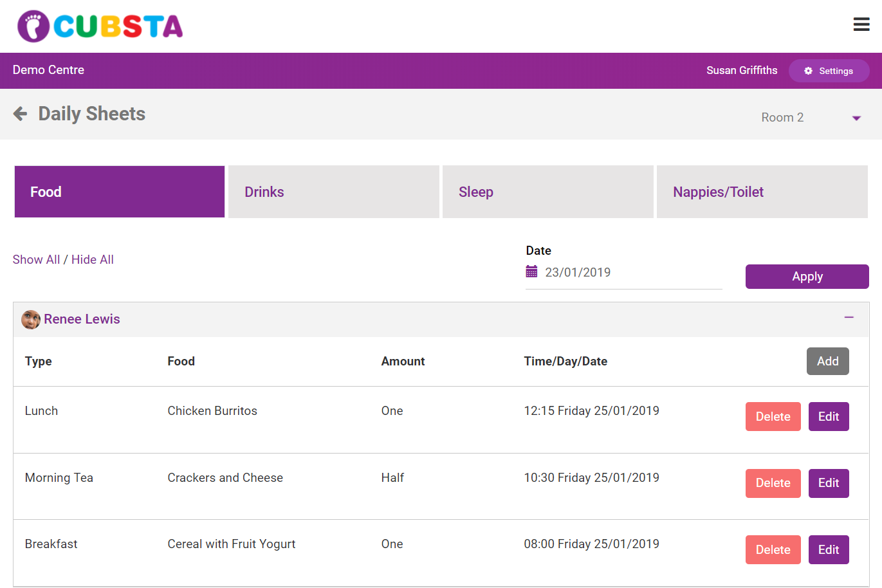
Task: Add a new food entry
Action: (x=827, y=362)
